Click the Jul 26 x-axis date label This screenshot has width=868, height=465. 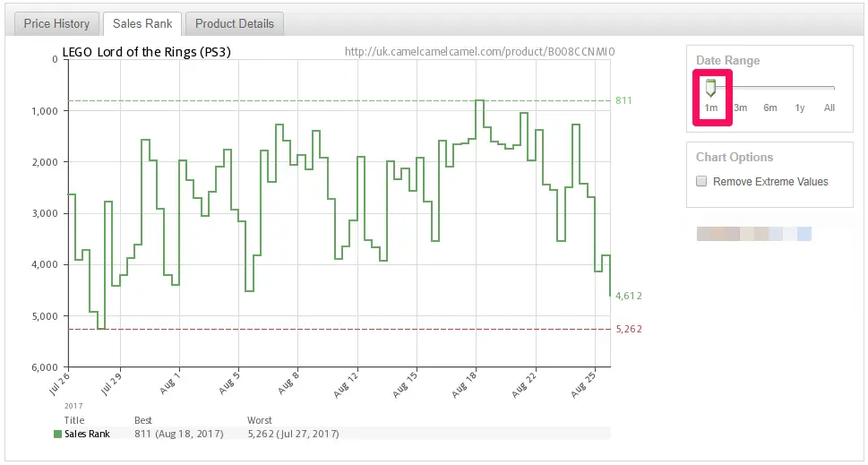pyautogui.click(x=61, y=383)
